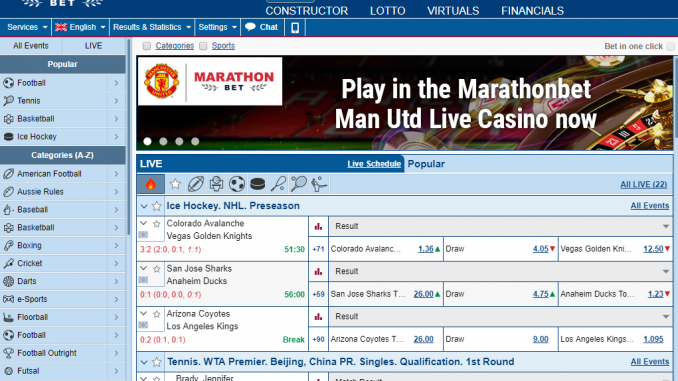Enable Bet in one click checkbox
This screenshot has height=381, width=678.
pyautogui.click(x=671, y=46)
